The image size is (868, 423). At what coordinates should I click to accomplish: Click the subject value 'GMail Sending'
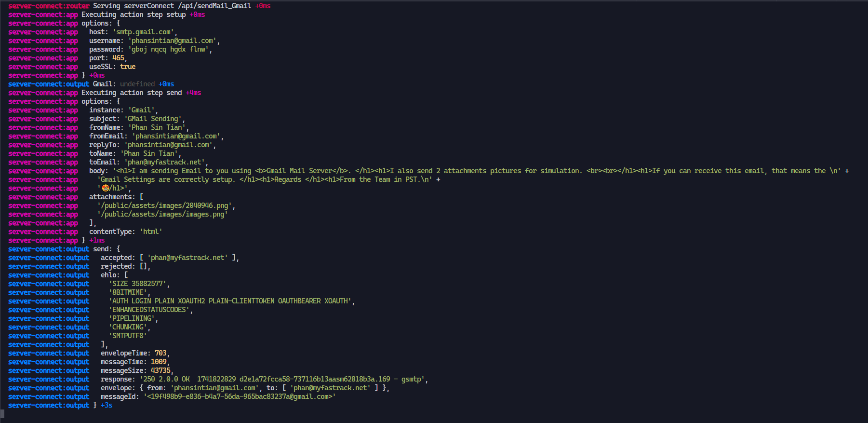click(x=153, y=119)
